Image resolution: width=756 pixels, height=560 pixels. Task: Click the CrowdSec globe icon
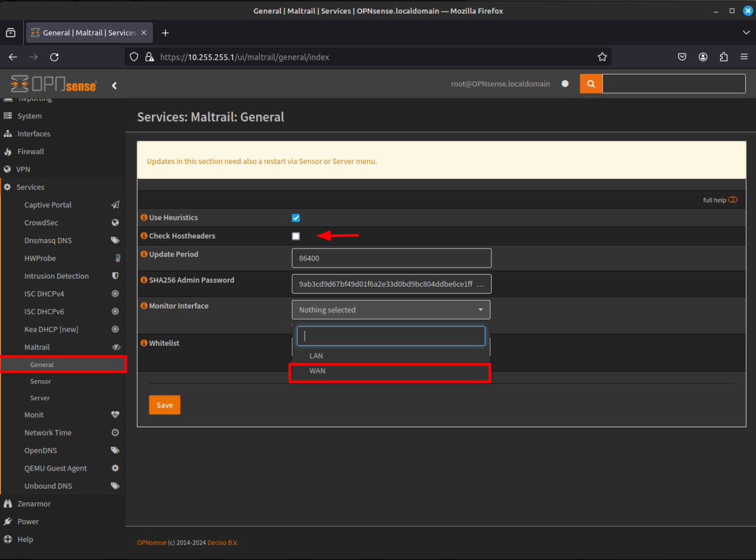[x=115, y=223]
